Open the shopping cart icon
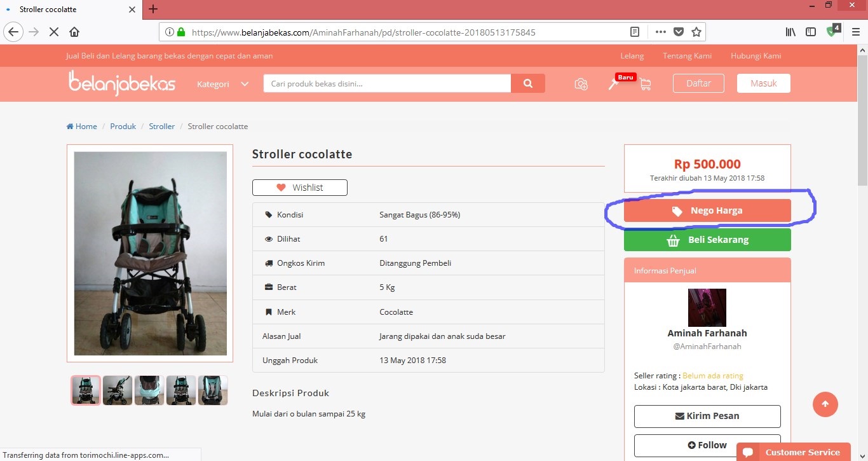 [x=645, y=84]
